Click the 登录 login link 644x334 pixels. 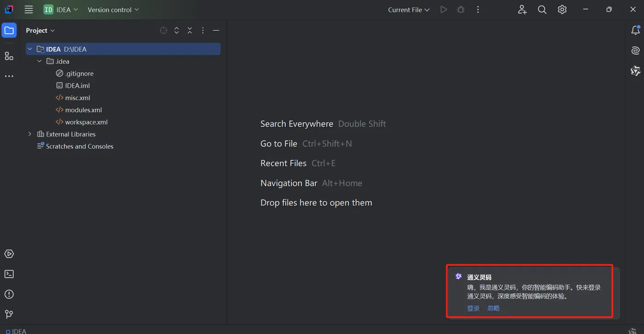point(473,308)
